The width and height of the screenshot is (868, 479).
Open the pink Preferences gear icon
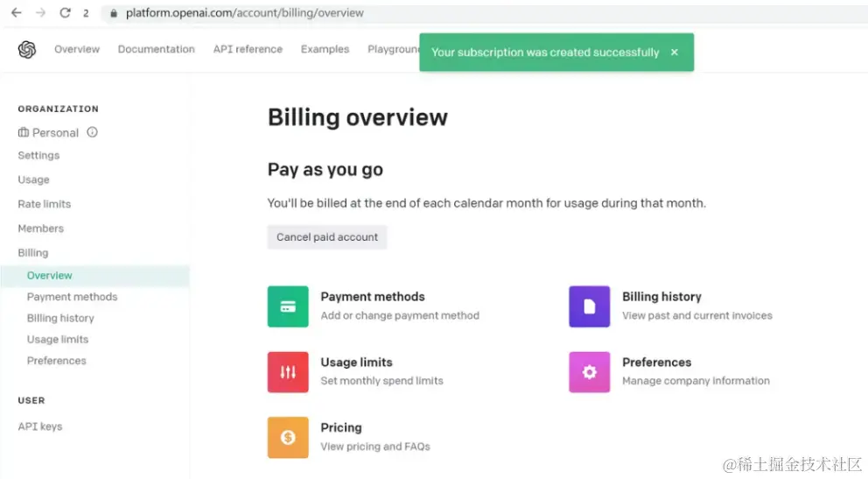[589, 371]
